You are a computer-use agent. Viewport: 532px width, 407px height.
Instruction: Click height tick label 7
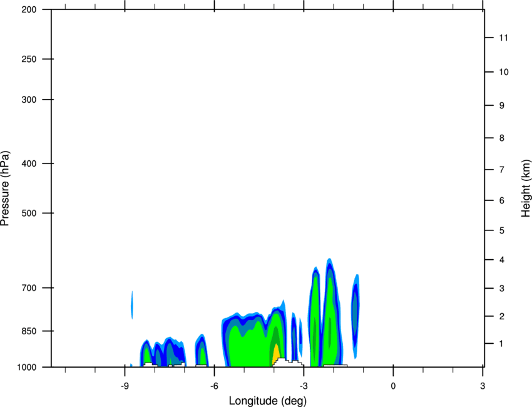click(x=502, y=170)
